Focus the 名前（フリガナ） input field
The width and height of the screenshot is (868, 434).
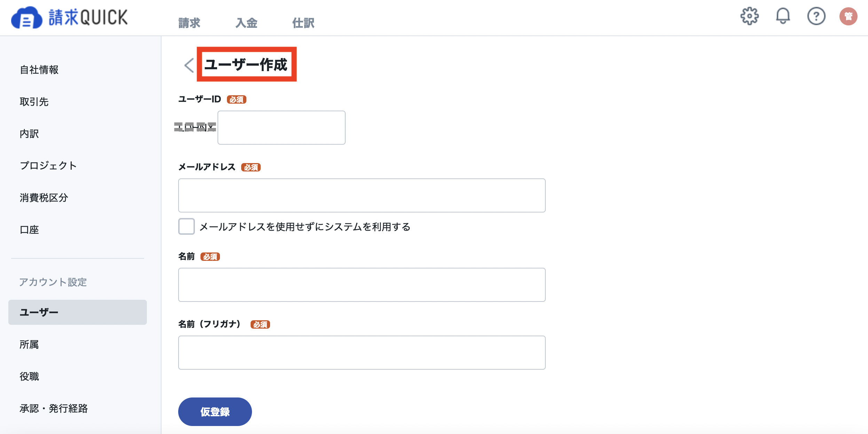(362, 353)
